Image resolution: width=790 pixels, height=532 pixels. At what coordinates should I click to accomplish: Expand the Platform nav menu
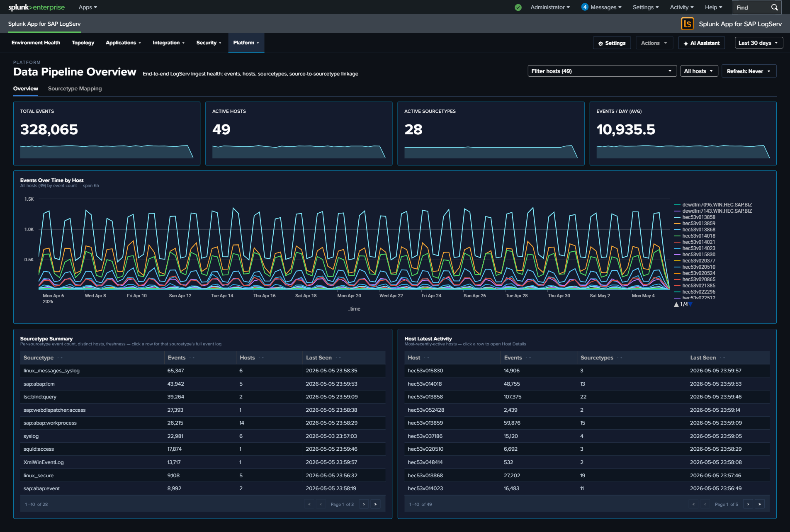(x=246, y=43)
